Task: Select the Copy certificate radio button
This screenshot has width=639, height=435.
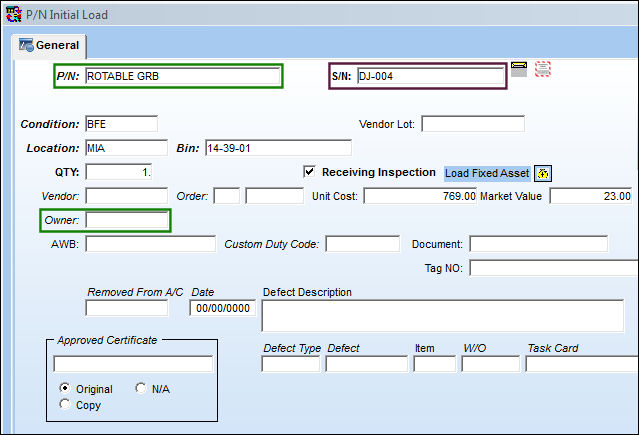Action: coord(64,404)
